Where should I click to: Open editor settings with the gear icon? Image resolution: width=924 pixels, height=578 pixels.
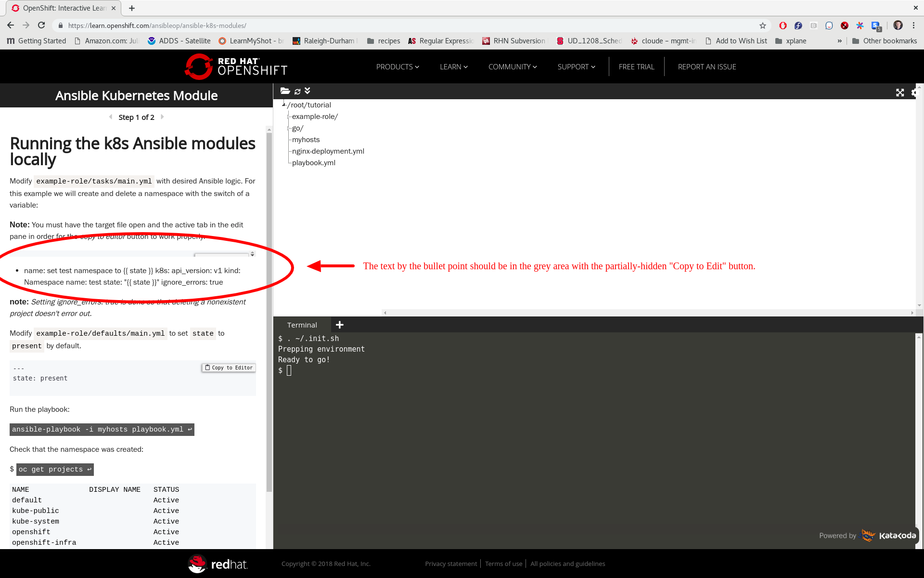pos(914,92)
